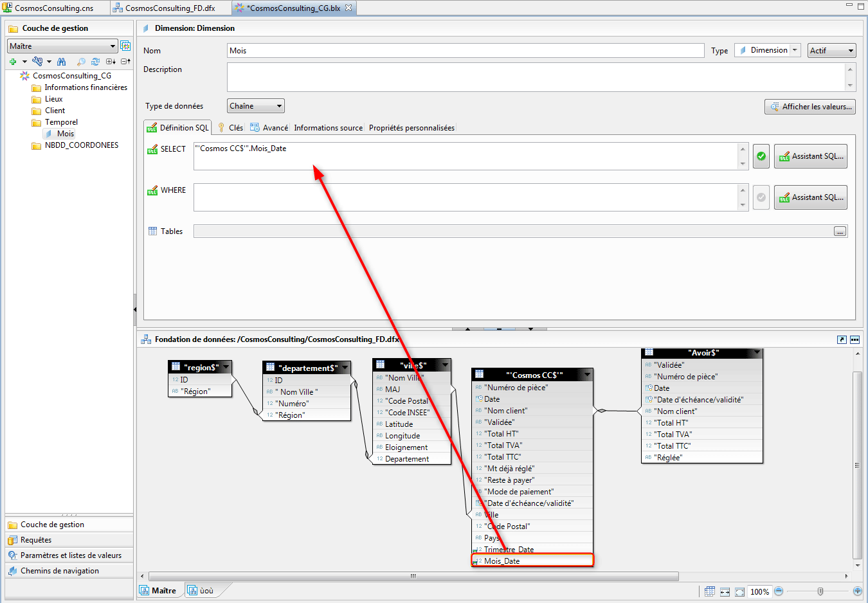Viewport: 868px width, 603px height.
Task: Click the zoom in plus icon
Action: tap(857, 591)
